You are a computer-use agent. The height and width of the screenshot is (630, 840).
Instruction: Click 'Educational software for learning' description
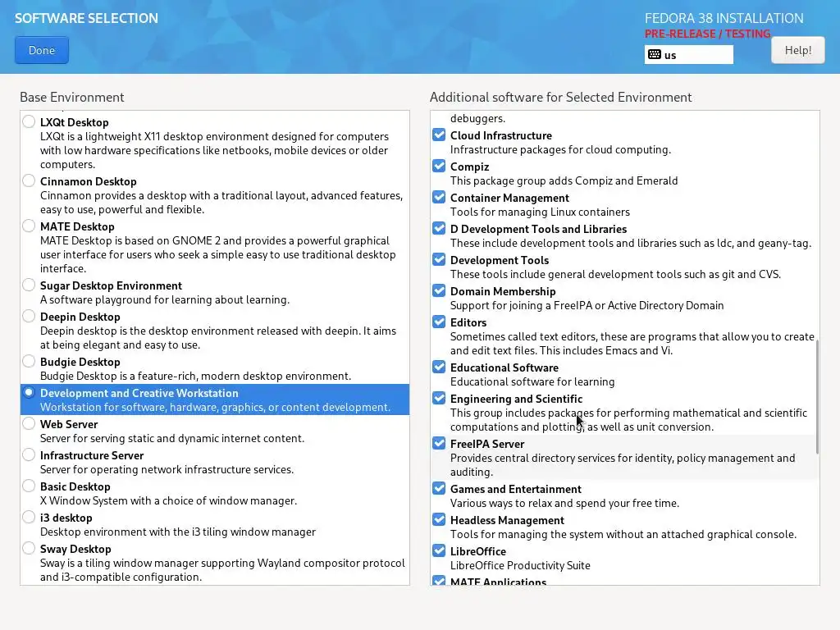[x=532, y=381]
